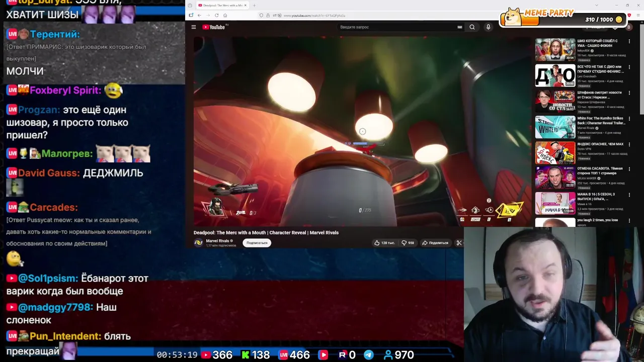Open the White Fox: The Kumiho Strikes Back title

coord(601,121)
